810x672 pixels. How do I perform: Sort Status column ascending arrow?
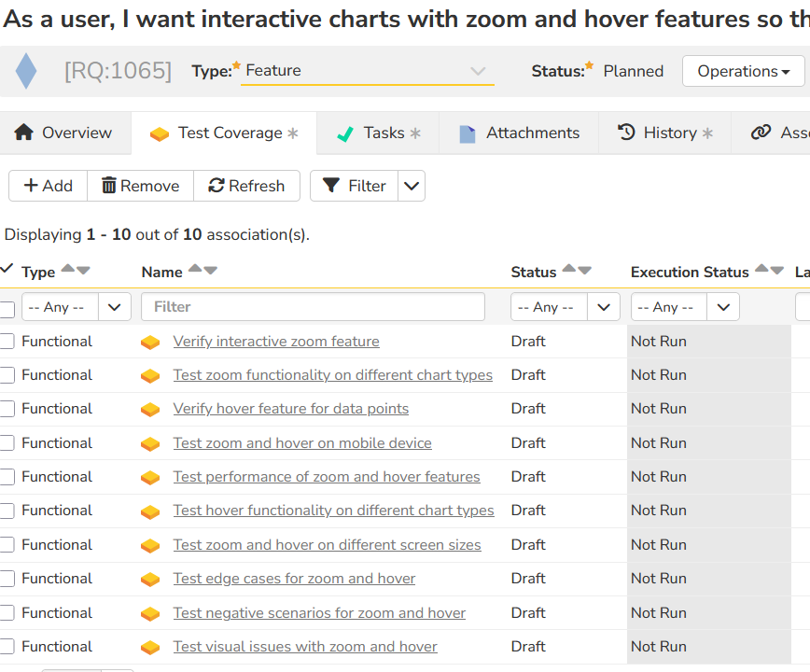coord(568,269)
